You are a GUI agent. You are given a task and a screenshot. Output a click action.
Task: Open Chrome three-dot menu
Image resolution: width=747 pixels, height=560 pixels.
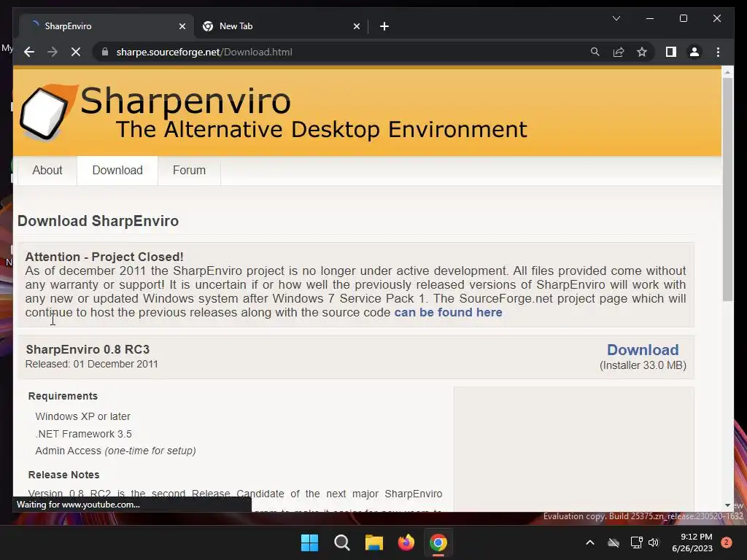[x=718, y=52]
